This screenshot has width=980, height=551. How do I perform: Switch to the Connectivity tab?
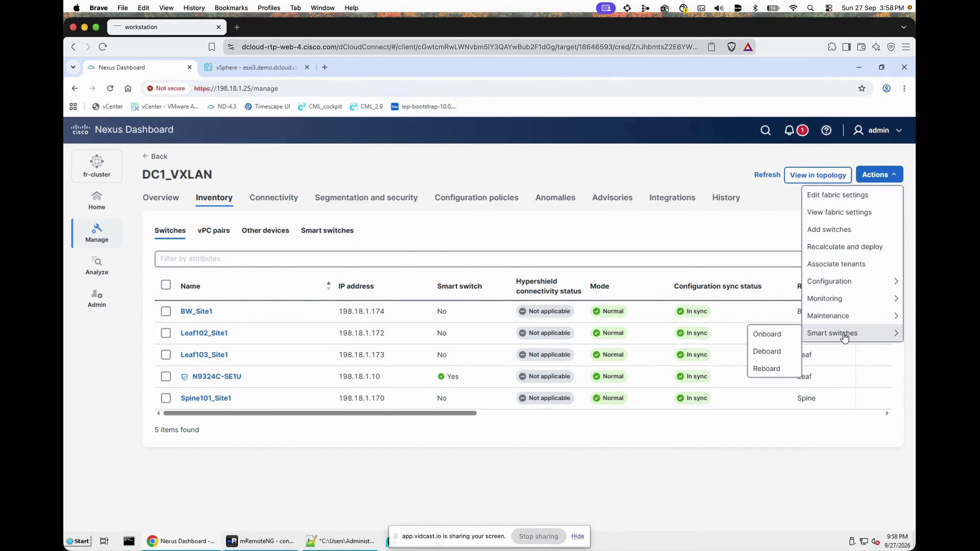274,197
